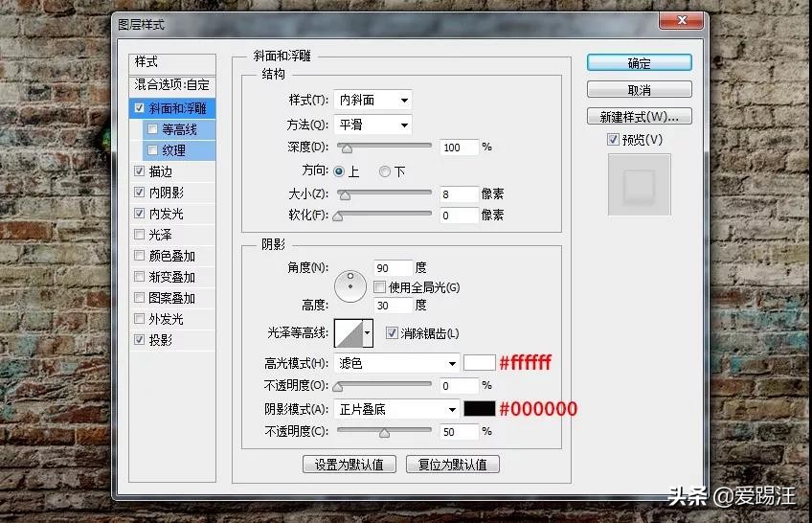
Task: Click the highlight opacity field showing 0
Action: click(459, 386)
